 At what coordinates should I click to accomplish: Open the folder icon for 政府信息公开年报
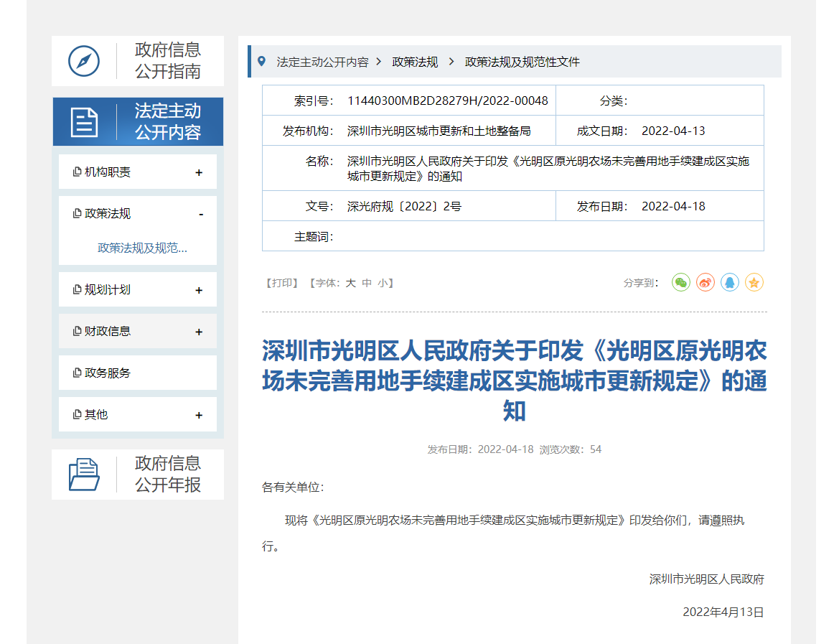click(x=84, y=475)
